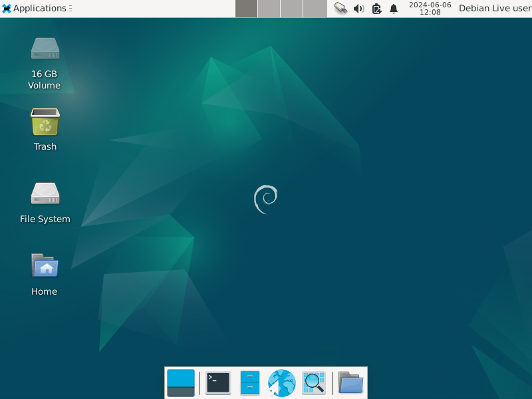This screenshot has width=532, height=399.
Task: Launch the File Manager cabinet dock icon
Action: [250, 383]
